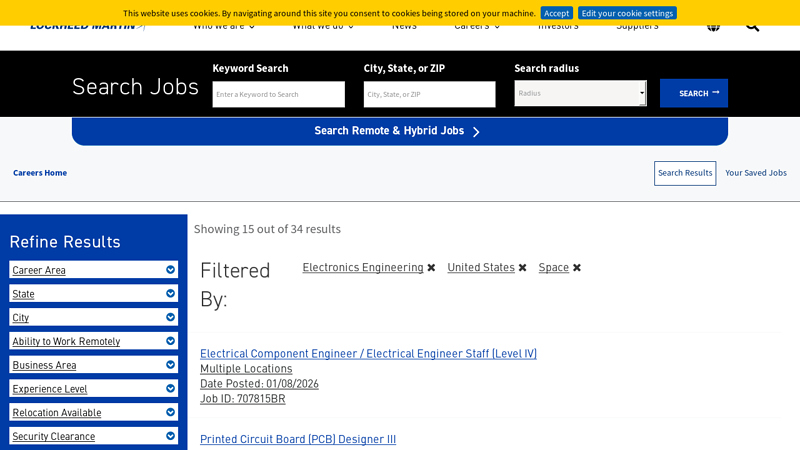
Task: Open the Investors menu item
Action: (x=558, y=27)
